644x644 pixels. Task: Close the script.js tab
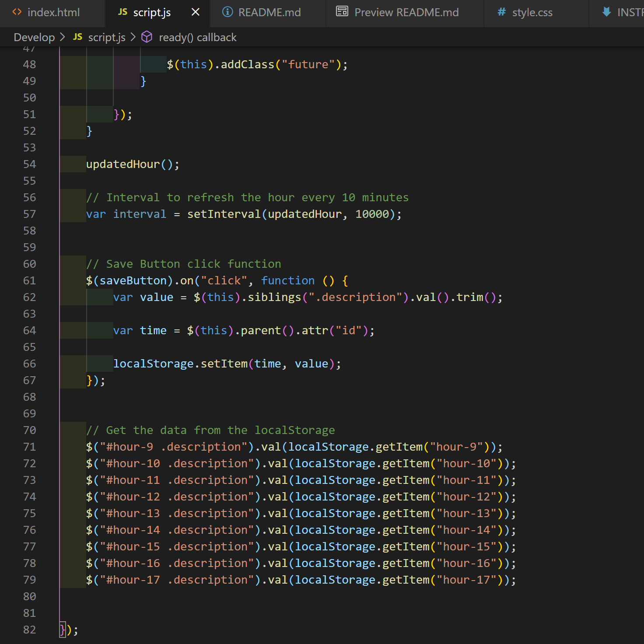click(196, 12)
